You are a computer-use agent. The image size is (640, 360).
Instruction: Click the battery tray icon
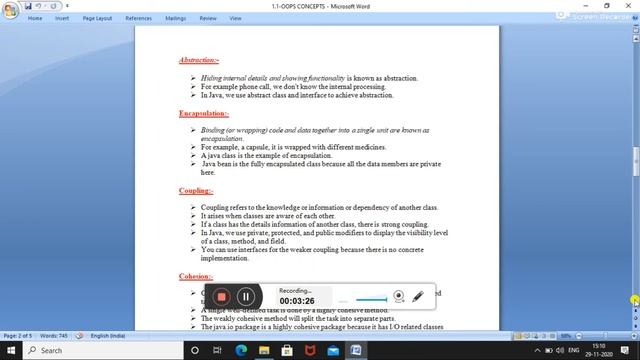[x=549, y=350]
